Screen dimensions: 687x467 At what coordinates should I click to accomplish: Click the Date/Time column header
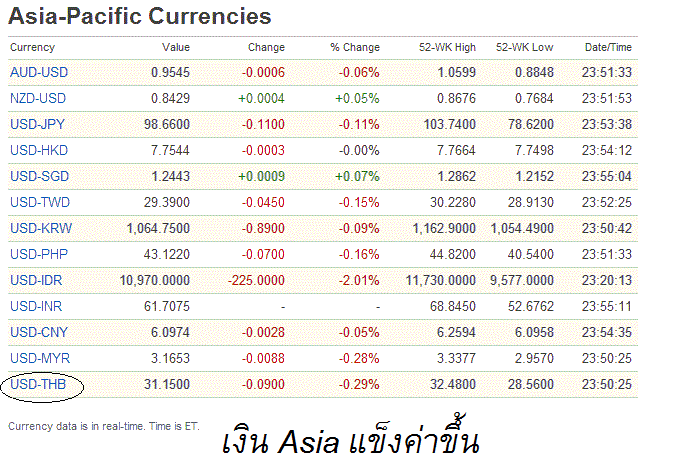point(608,47)
